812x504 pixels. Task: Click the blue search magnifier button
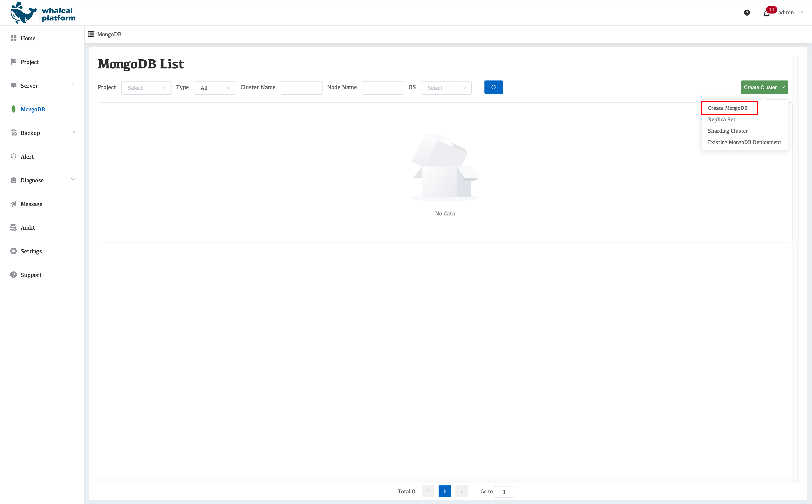pyautogui.click(x=493, y=87)
